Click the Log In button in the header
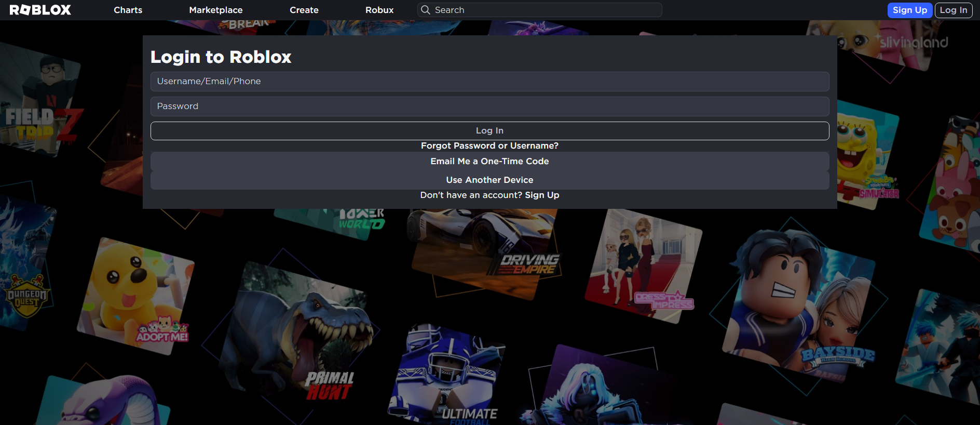The height and width of the screenshot is (425, 980). pos(954,10)
